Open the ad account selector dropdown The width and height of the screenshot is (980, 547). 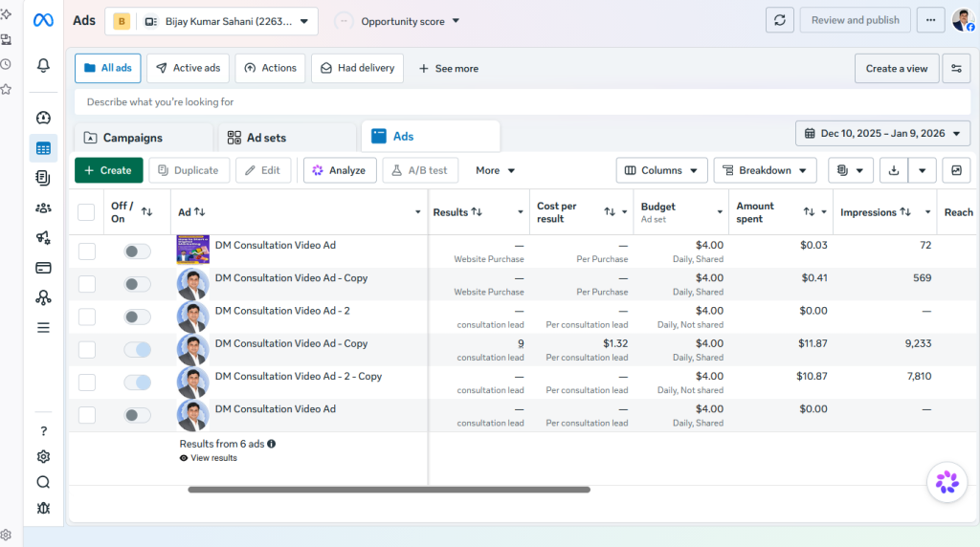point(212,21)
